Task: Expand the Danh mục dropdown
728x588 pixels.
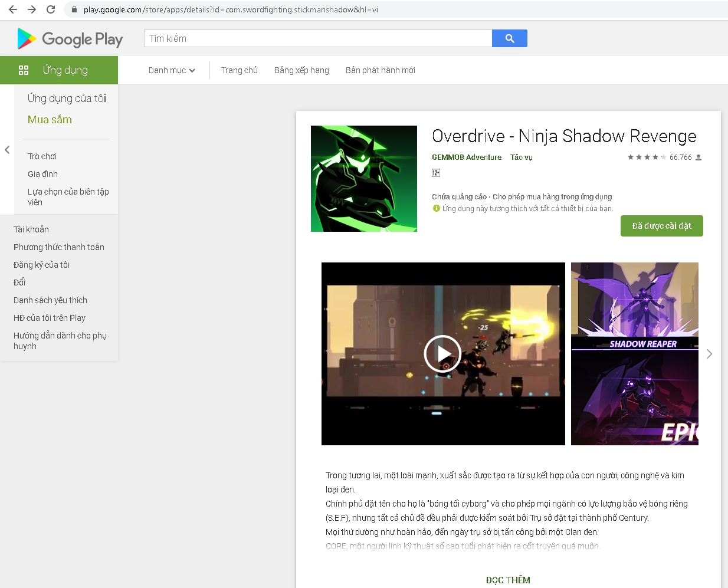Action: pos(172,70)
